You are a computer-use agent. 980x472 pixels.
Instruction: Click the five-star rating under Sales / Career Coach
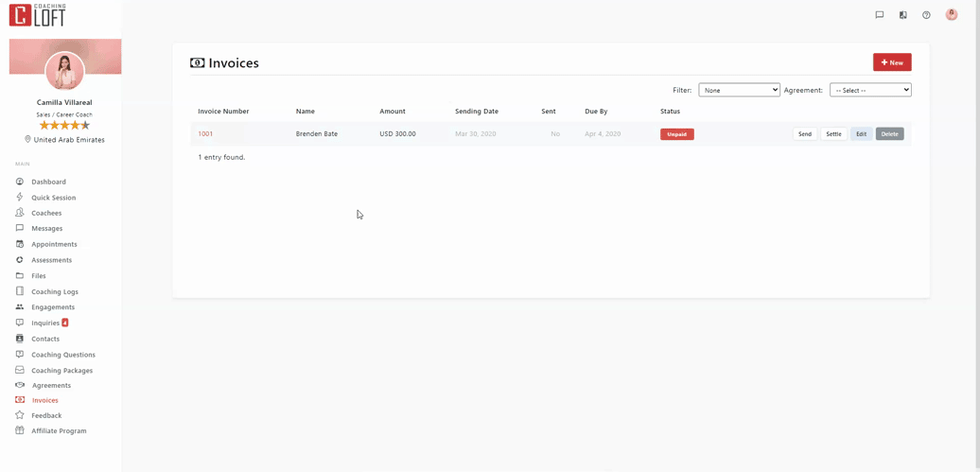[65, 125]
